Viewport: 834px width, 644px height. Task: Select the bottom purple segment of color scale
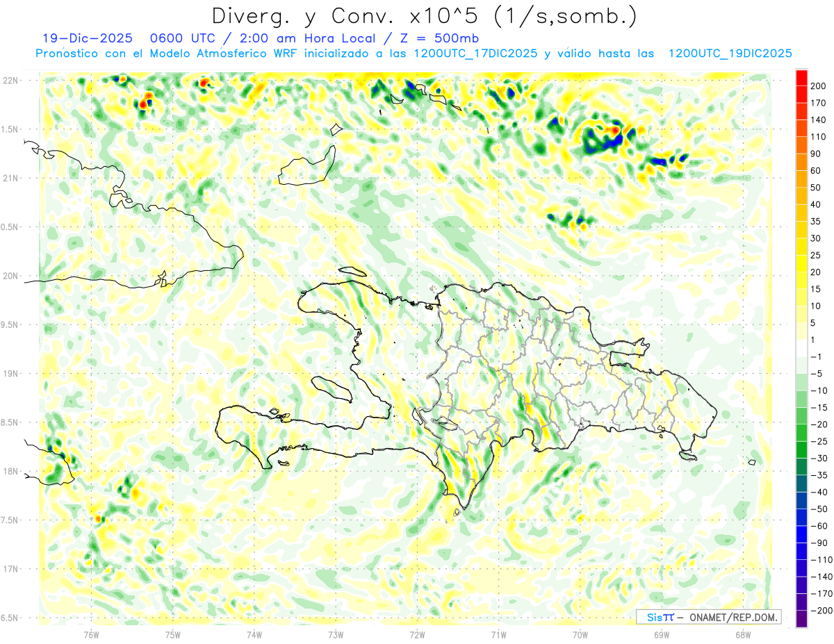(801, 620)
